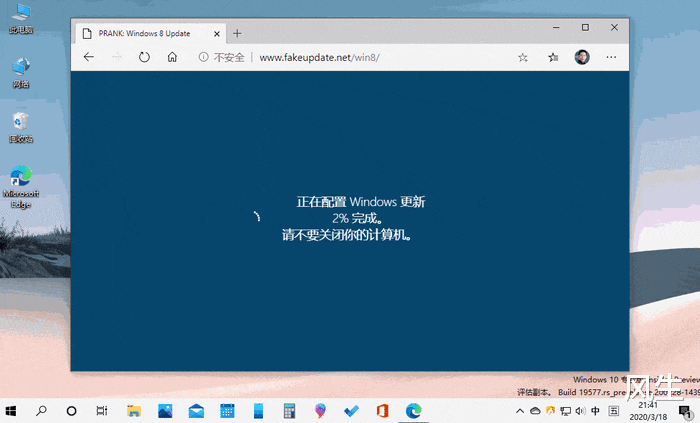Open the browser home page icon
700x423 pixels.
(x=172, y=57)
